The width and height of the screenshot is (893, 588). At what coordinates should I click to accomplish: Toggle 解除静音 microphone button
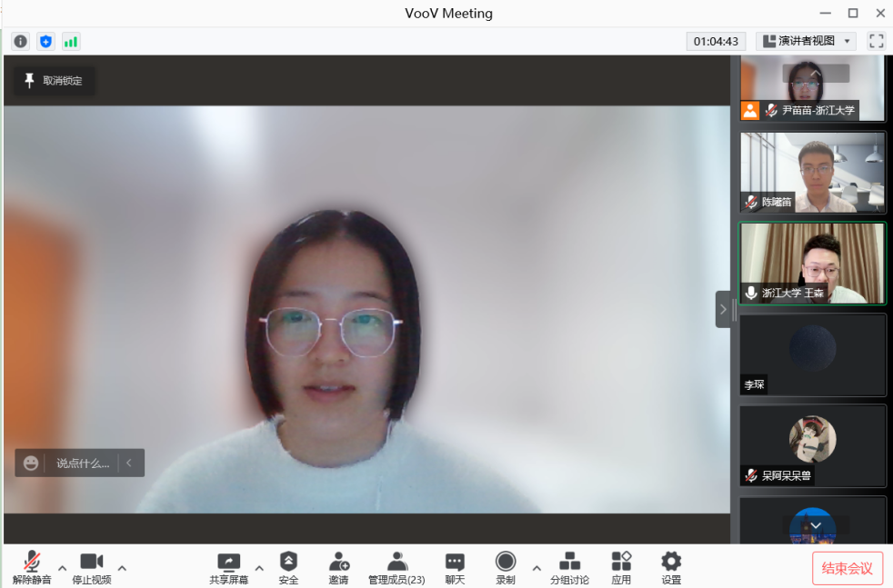pos(32,567)
